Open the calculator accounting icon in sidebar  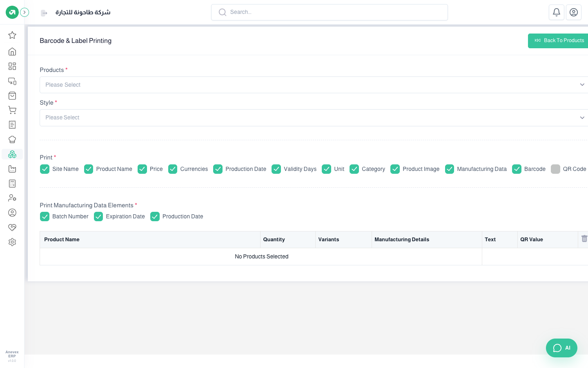point(12,184)
